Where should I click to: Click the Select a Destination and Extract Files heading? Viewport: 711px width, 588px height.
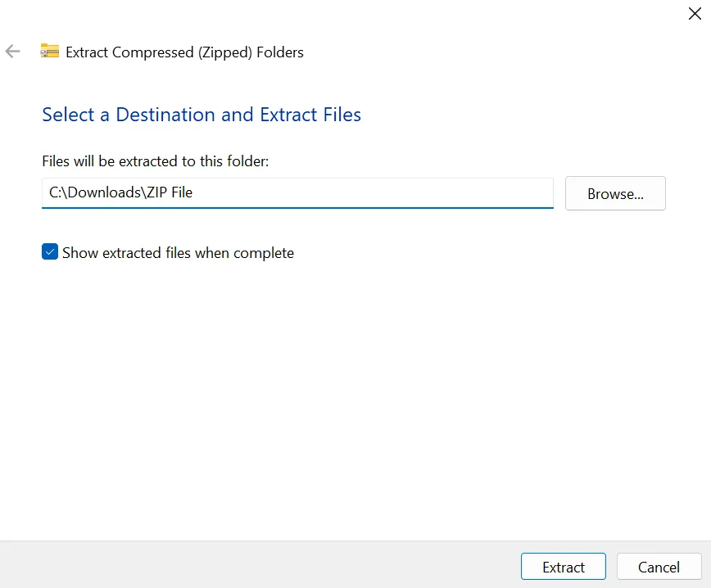(x=202, y=115)
